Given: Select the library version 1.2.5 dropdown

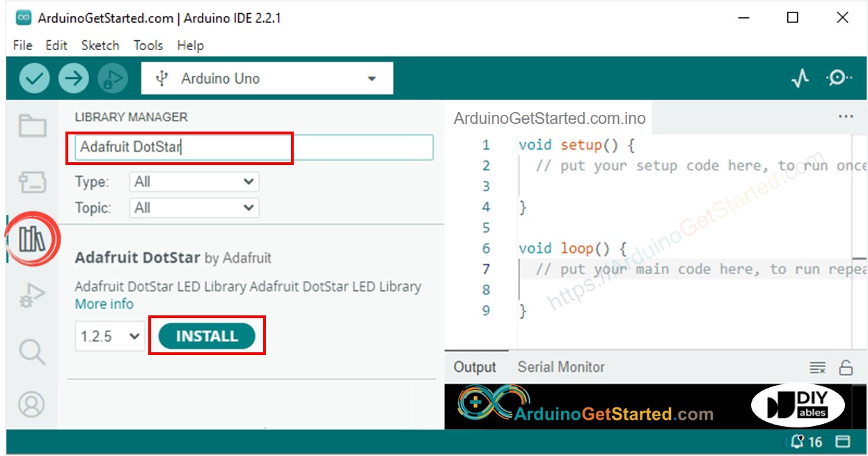Looking at the screenshot, I should 109,336.
